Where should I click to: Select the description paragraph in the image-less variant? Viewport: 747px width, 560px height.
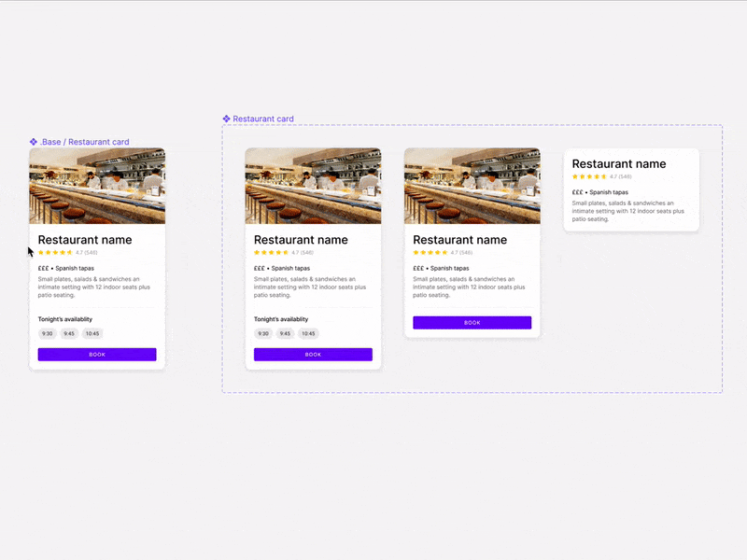click(627, 211)
